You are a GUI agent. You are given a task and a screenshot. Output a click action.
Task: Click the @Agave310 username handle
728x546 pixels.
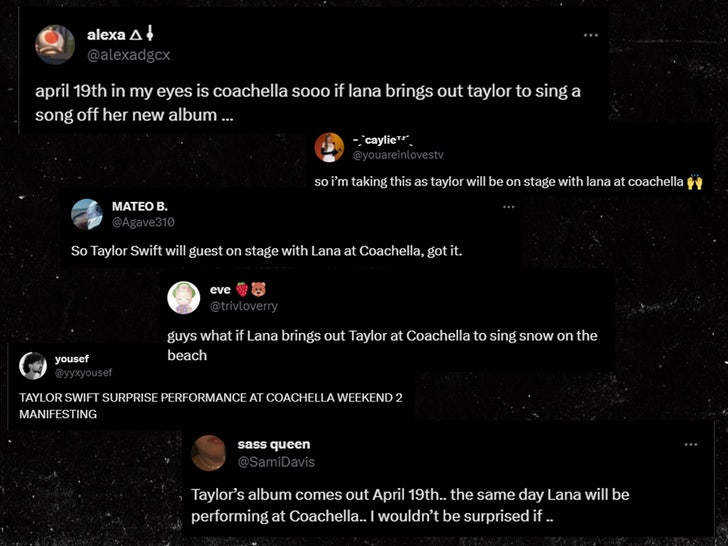(136, 222)
